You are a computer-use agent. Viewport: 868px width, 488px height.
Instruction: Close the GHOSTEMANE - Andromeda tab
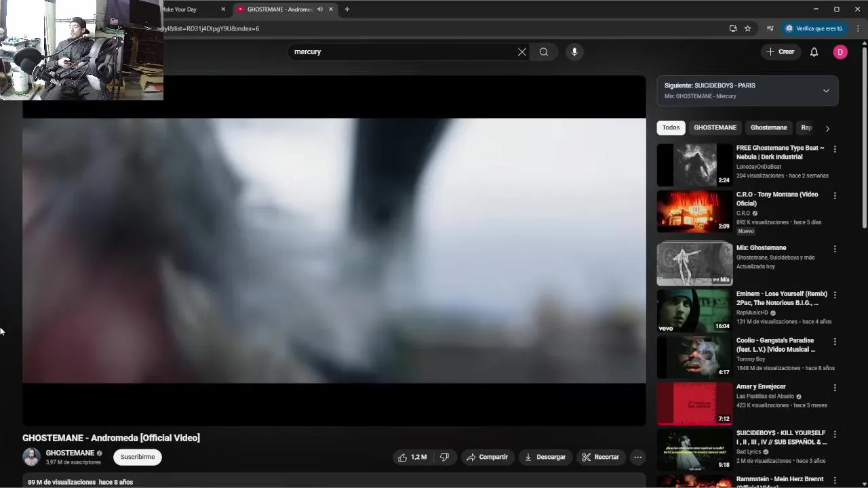pos(331,9)
